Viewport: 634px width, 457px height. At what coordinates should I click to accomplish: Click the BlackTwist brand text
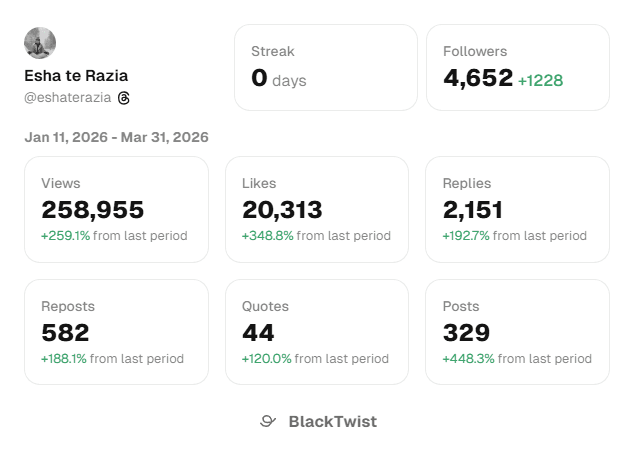pyautogui.click(x=333, y=422)
